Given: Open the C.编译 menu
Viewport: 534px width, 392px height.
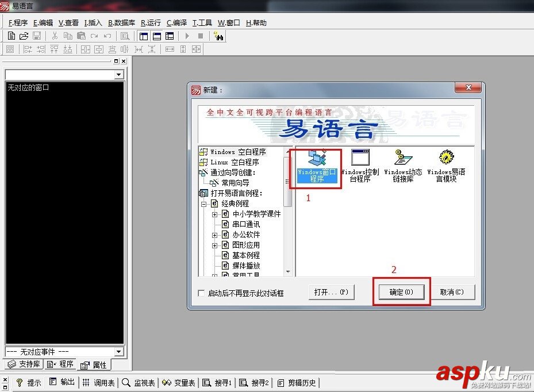Looking at the screenshot, I should coord(176,23).
